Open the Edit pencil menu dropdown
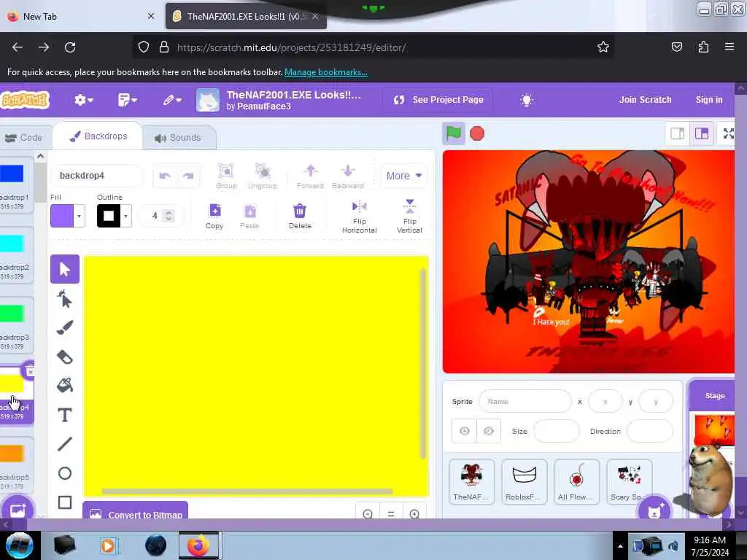This screenshot has width=747, height=560. [x=172, y=100]
